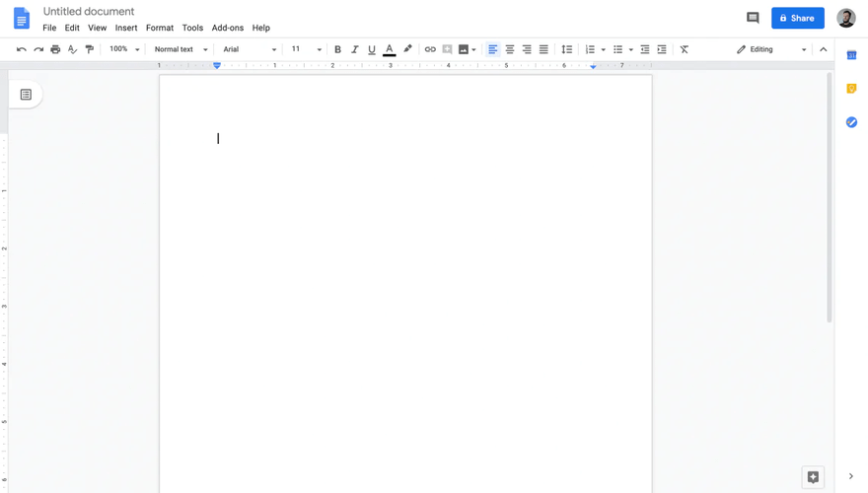This screenshot has height=493, width=868.
Task: Click the Explore button at bottom right
Action: point(813,477)
